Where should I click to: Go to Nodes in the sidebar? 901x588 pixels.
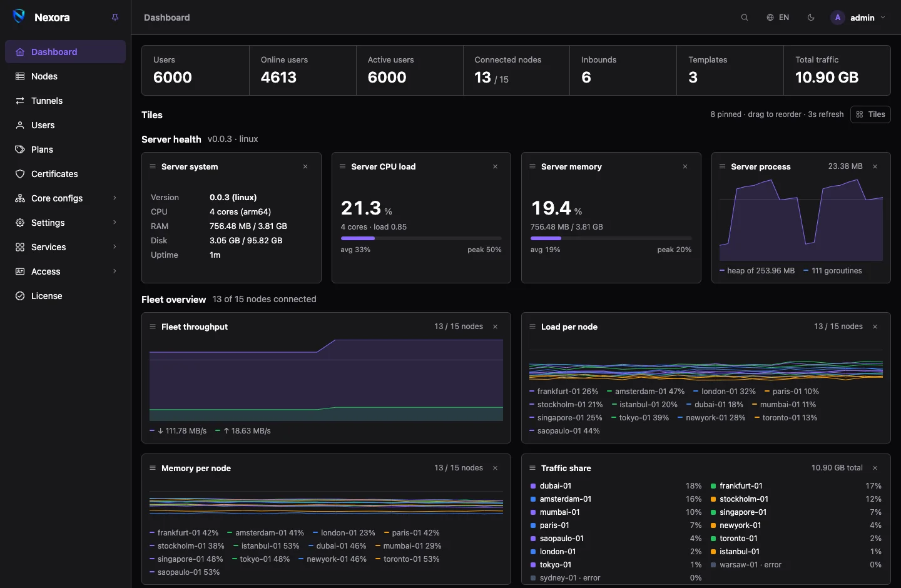click(x=65, y=76)
